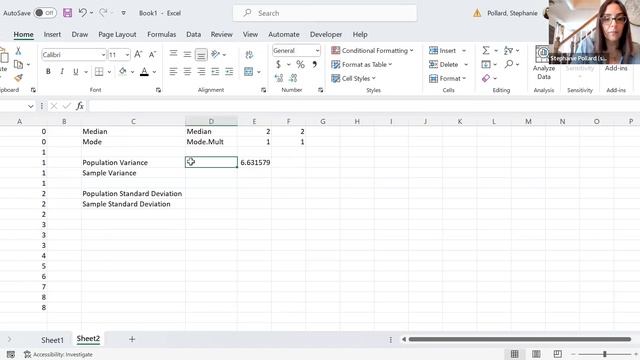Toggle Bold formatting

pyautogui.click(x=48, y=72)
